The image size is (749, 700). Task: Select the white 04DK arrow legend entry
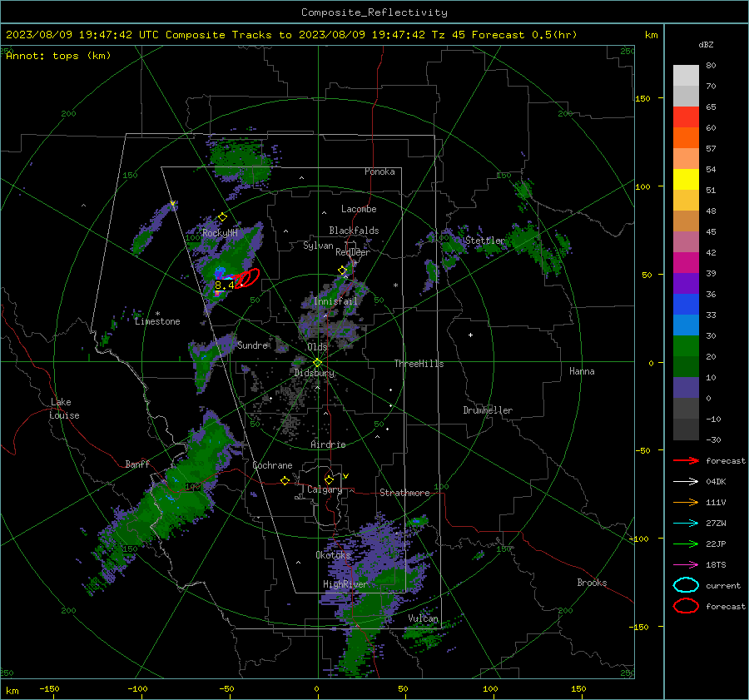686,481
